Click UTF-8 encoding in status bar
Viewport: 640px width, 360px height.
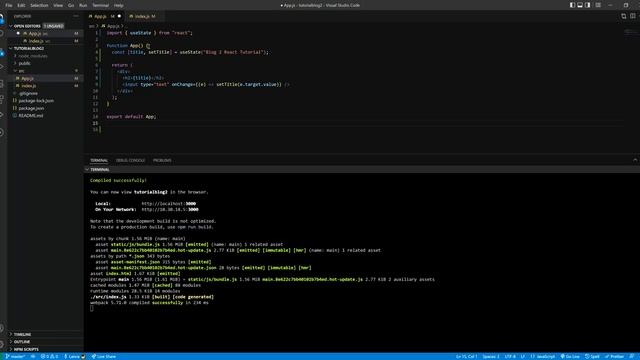point(510,356)
